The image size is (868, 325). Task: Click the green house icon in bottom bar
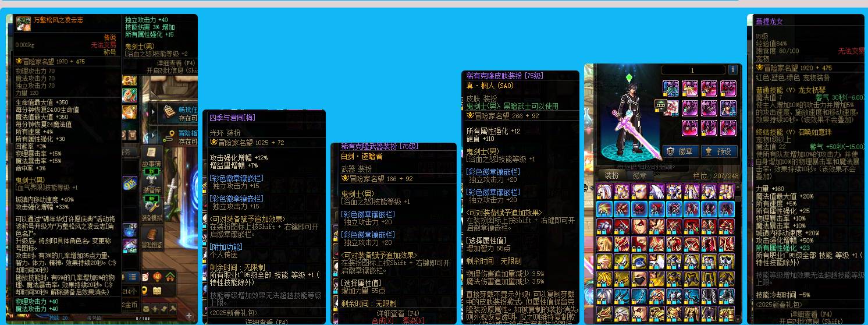point(170,277)
